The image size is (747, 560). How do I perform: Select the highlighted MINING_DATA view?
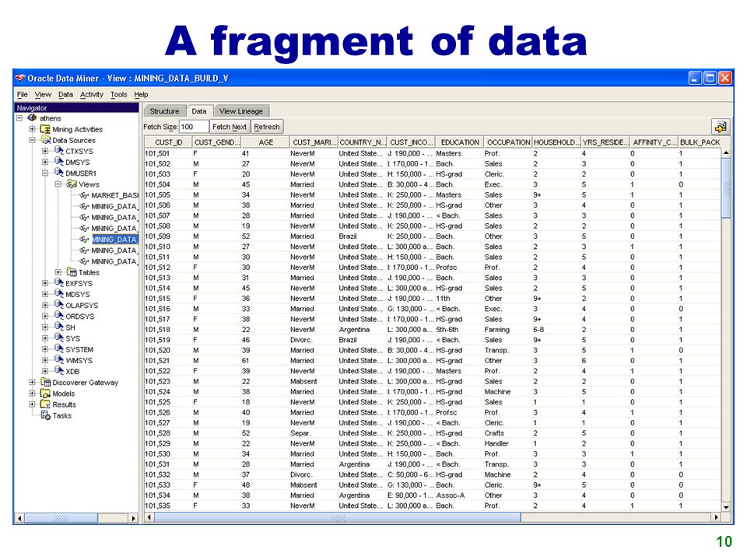pyautogui.click(x=114, y=239)
